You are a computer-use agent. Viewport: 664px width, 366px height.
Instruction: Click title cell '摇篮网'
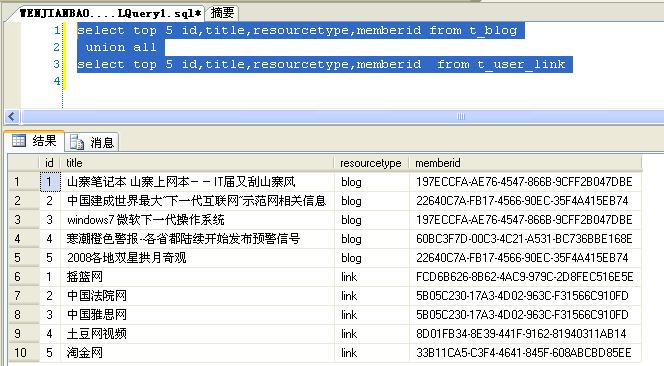pos(197,277)
